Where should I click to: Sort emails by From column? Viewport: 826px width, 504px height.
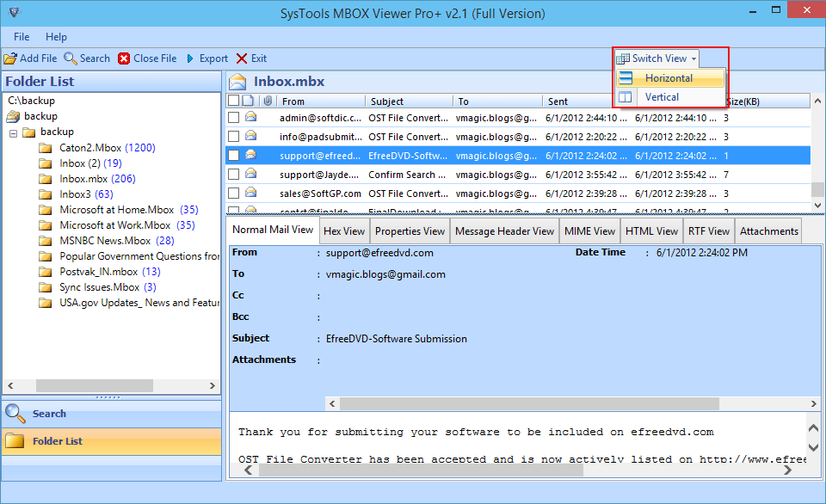(321, 101)
